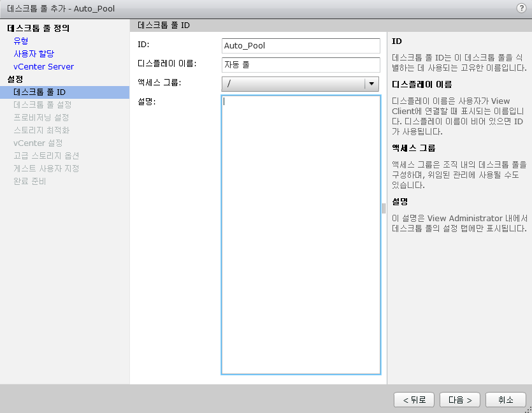This screenshot has height=413, width=532.
Task: Go to the 유형 step link
Action: pos(20,41)
